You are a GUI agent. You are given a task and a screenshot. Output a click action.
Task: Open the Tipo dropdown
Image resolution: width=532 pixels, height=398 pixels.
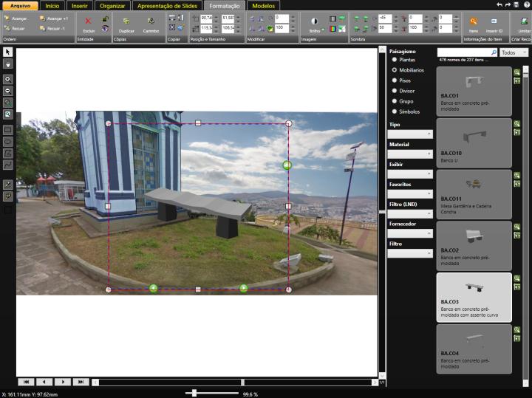pos(410,134)
